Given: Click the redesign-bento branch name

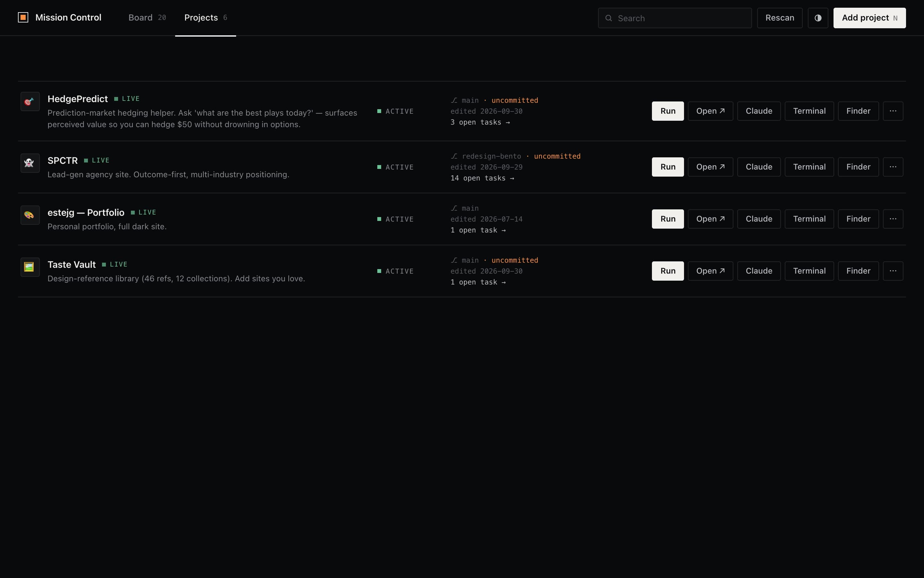Looking at the screenshot, I should point(492,156).
